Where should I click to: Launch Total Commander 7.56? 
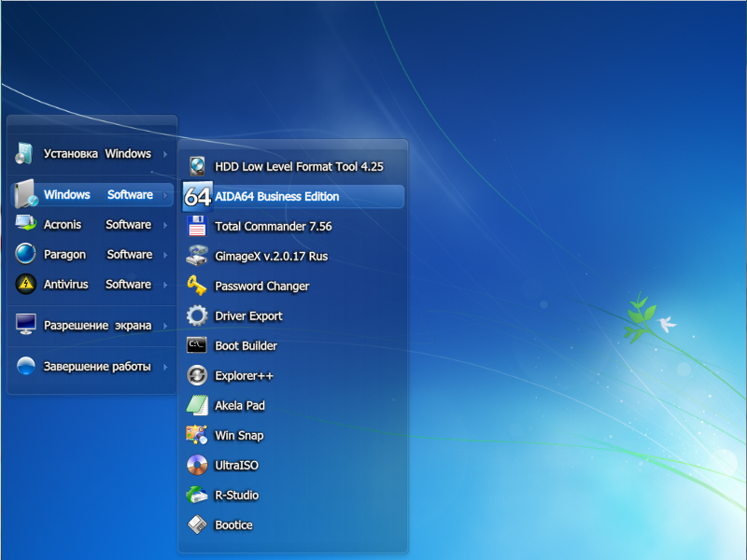click(x=293, y=226)
